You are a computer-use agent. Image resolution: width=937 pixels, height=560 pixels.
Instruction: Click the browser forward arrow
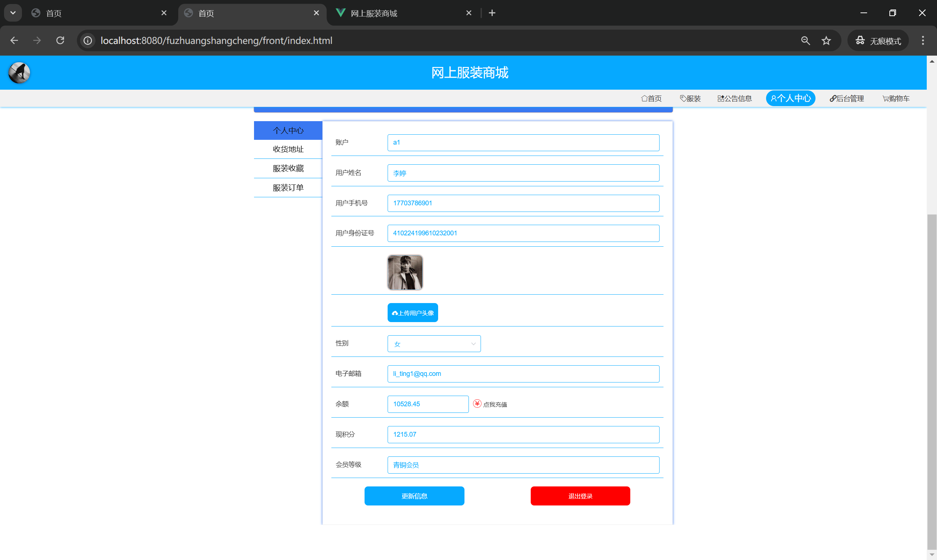[x=37, y=40]
